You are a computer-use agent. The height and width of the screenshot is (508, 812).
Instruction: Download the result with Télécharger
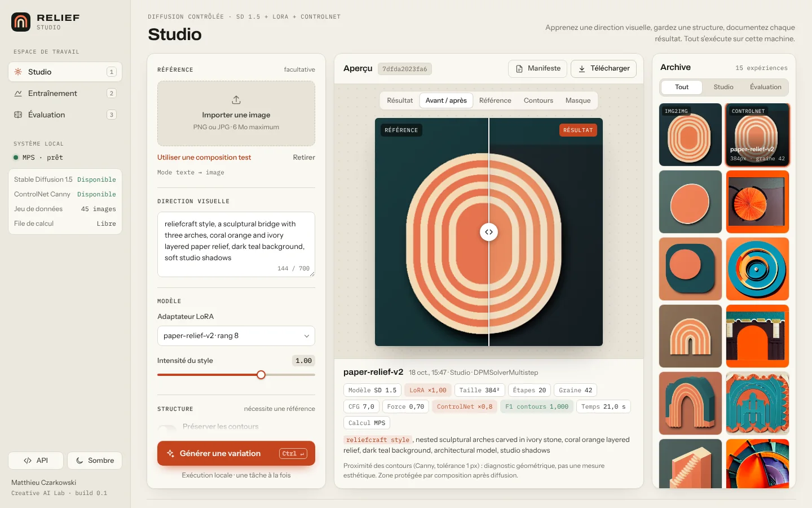pyautogui.click(x=603, y=69)
